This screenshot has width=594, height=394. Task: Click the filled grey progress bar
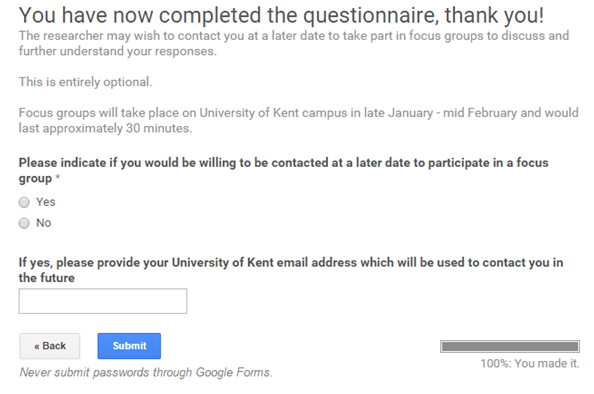(x=510, y=346)
